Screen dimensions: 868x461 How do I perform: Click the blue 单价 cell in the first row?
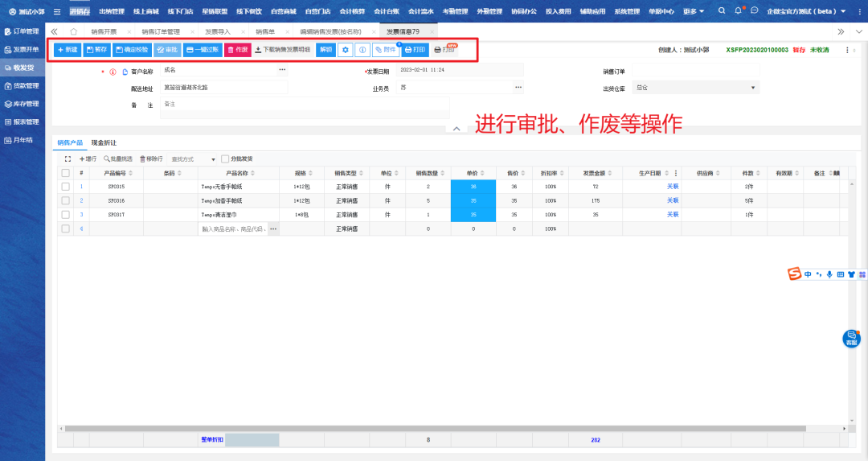473,187
